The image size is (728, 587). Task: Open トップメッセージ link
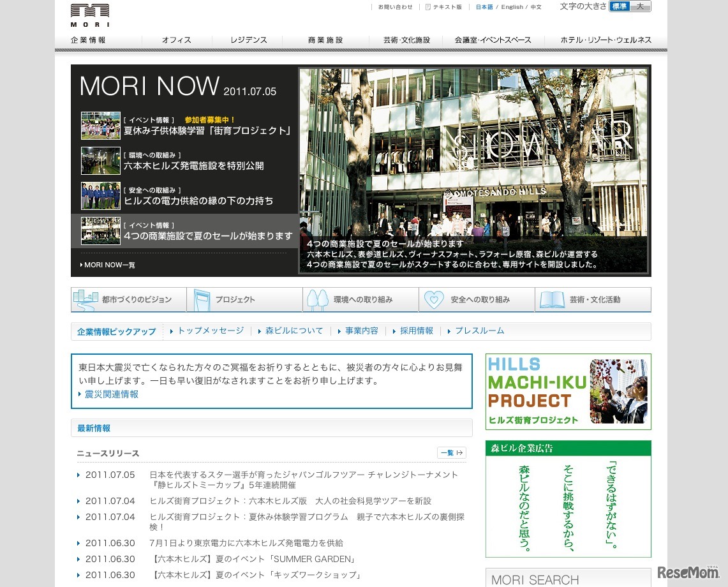point(211,331)
